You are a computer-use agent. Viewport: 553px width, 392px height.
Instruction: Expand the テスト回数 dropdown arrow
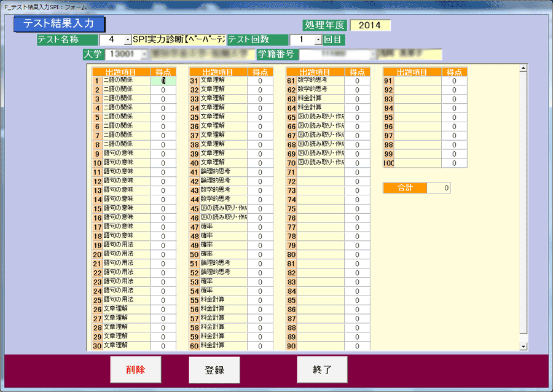pos(318,40)
